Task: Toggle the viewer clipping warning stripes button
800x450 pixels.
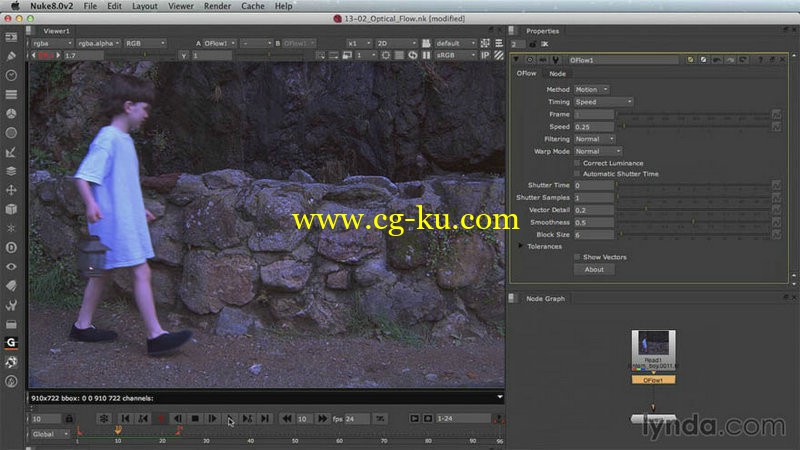Action: pyautogui.click(x=499, y=55)
